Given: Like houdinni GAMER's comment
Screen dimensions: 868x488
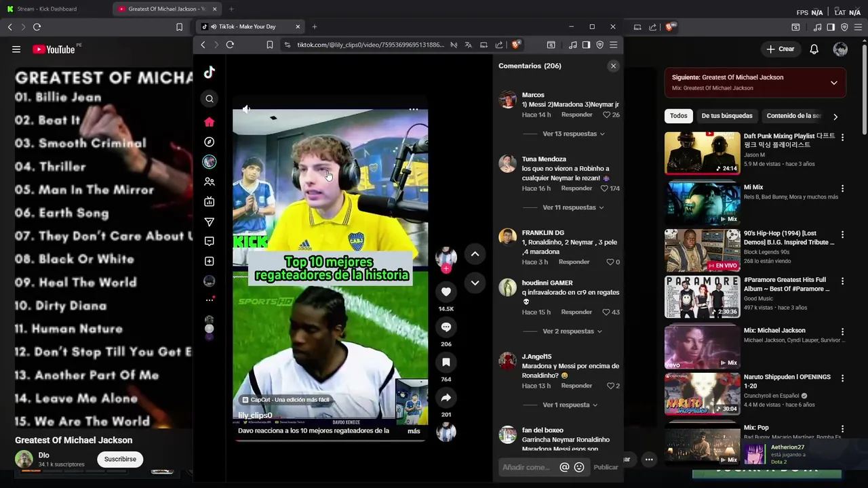Looking at the screenshot, I should [607, 312].
